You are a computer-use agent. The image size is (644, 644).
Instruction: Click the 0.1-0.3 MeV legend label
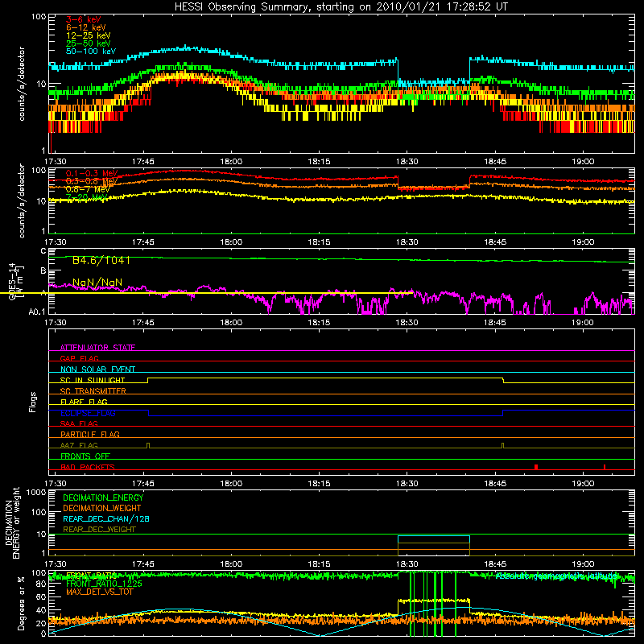point(92,173)
